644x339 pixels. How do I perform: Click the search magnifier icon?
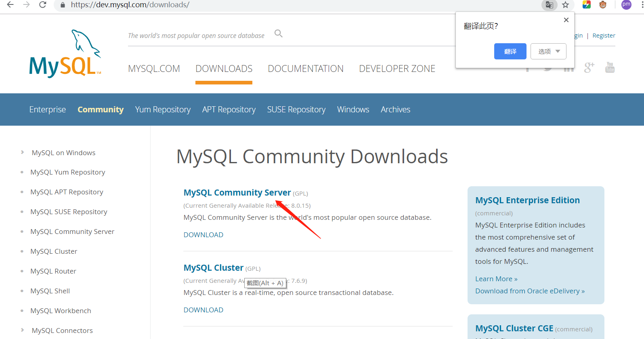coord(279,34)
